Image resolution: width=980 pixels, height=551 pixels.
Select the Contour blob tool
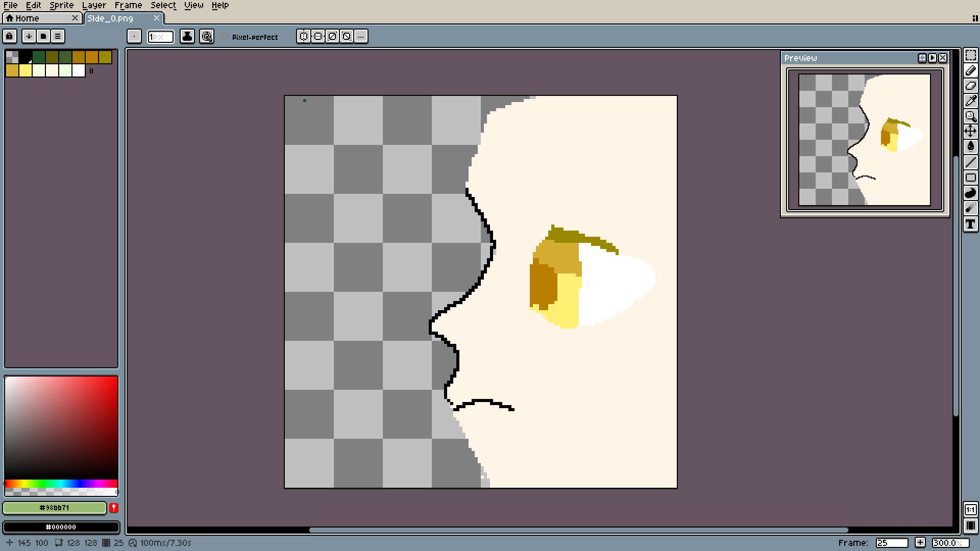click(x=970, y=193)
